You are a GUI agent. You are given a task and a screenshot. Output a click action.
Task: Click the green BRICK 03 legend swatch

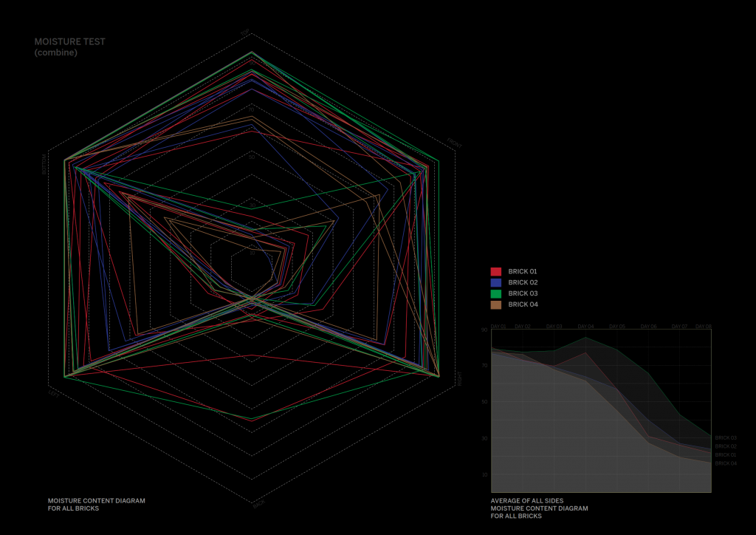pyautogui.click(x=496, y=293)
